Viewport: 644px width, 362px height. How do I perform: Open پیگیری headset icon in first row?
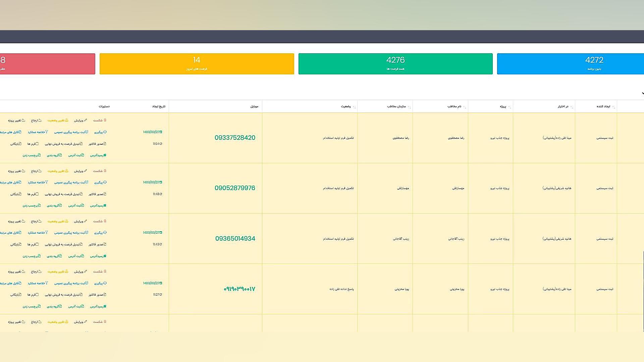(105, 132)
